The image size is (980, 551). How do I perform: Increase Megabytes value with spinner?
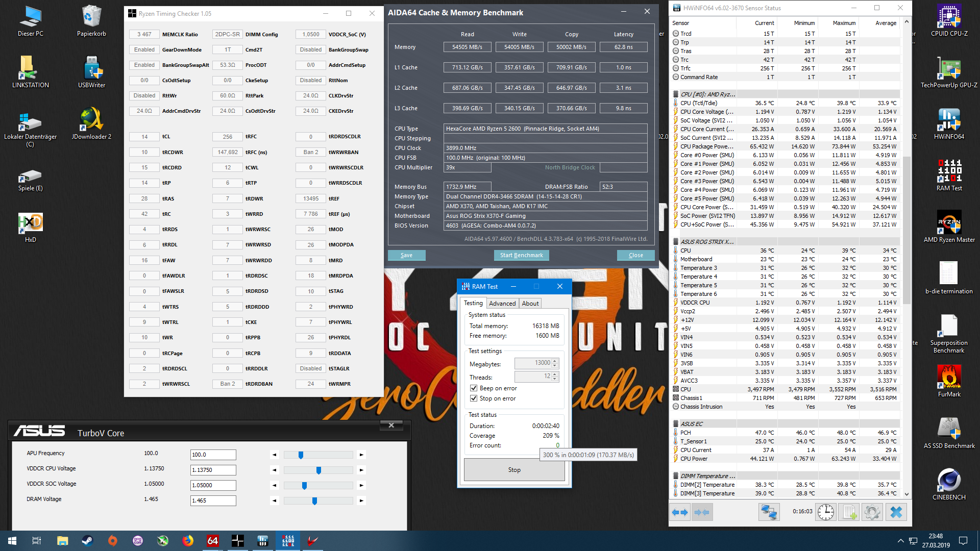click(x=555, y=361)
